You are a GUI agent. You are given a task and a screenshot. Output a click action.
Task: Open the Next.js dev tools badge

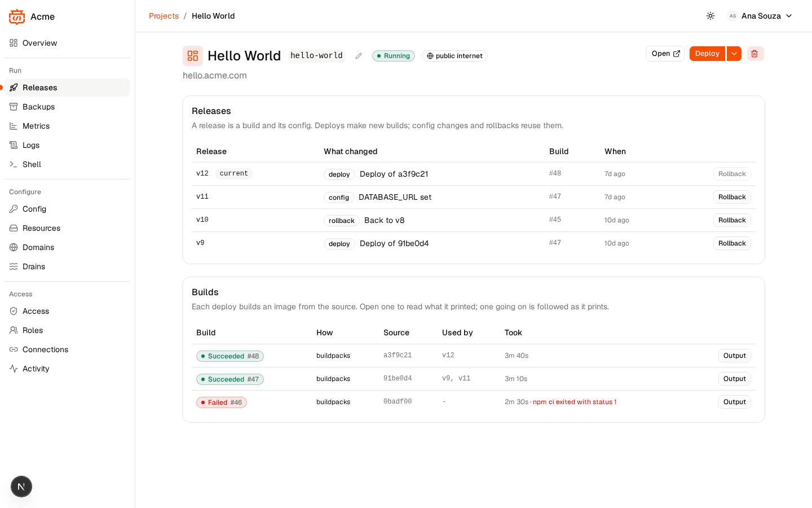point(21,487)
